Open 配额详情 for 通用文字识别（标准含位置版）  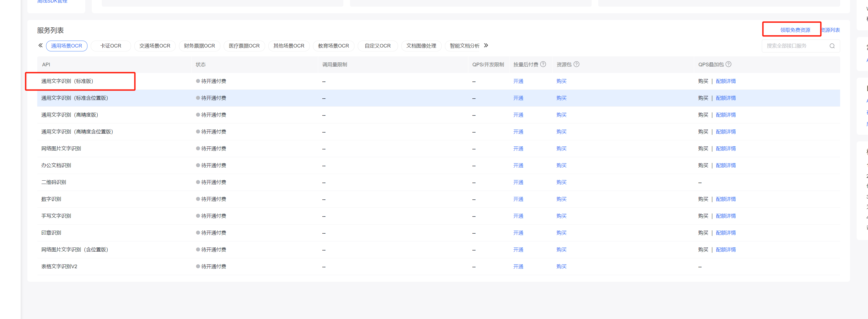(726, 98)
